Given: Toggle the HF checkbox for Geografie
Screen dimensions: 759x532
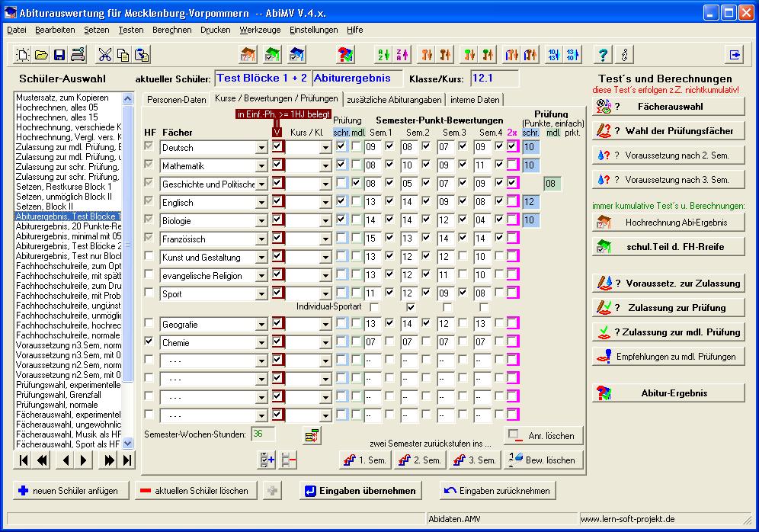Looking at the screenshot, I should point(149,324).
